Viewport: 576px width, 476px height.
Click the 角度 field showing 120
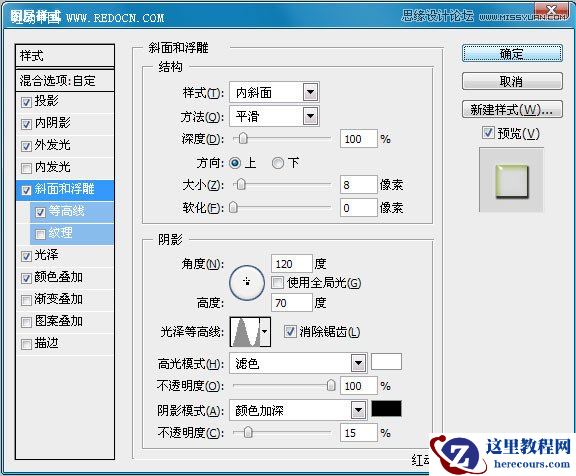(292, 264)
